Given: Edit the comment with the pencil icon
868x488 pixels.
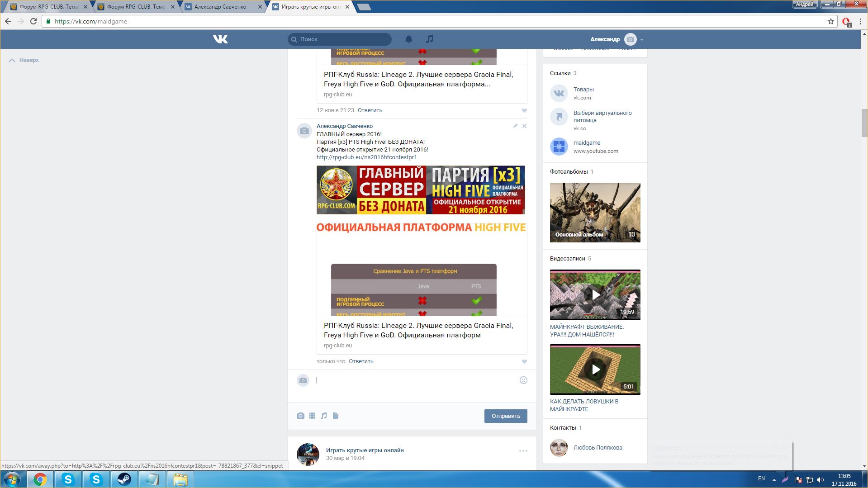Looking at the screenshot, I should [515, 126].
